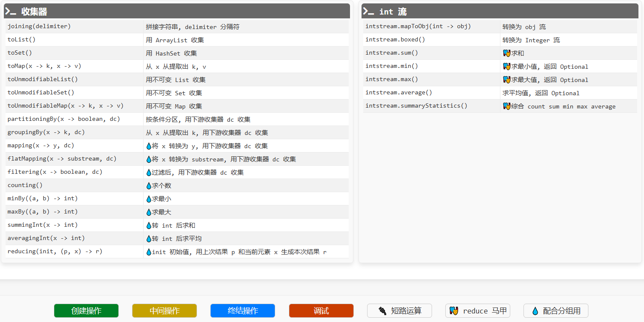Image resolution: width=644 pixels, height=322 pixels.
Task: Click plug icon on 短路运算 button
Action: (x=382, y=311)
